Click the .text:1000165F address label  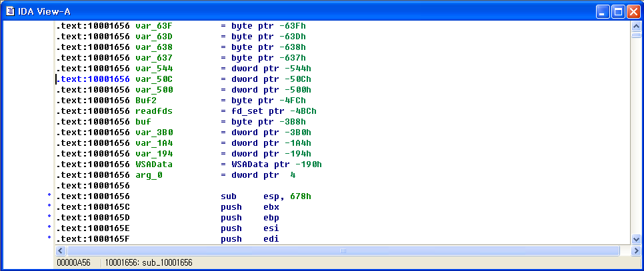[x=93, y=239]
